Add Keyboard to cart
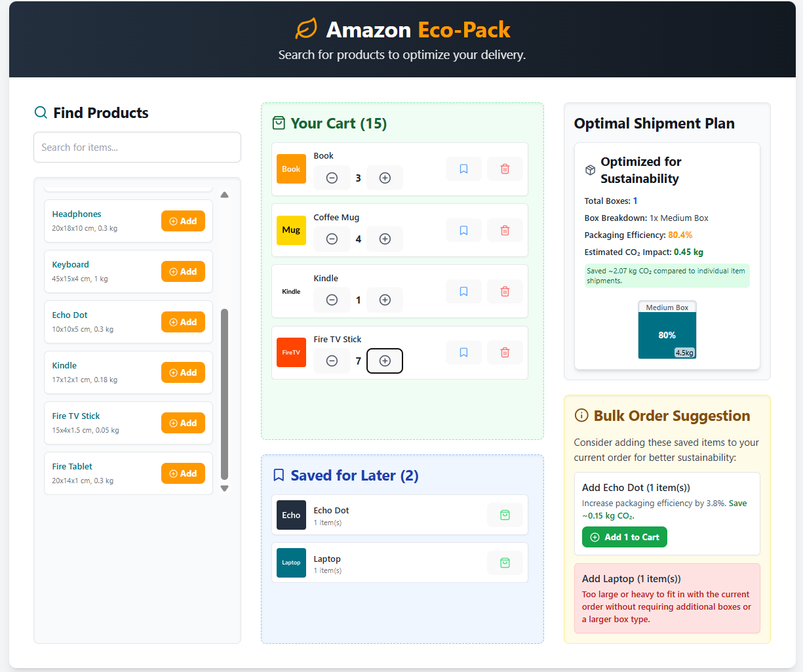Screen dimensions: 803x672 183,271
